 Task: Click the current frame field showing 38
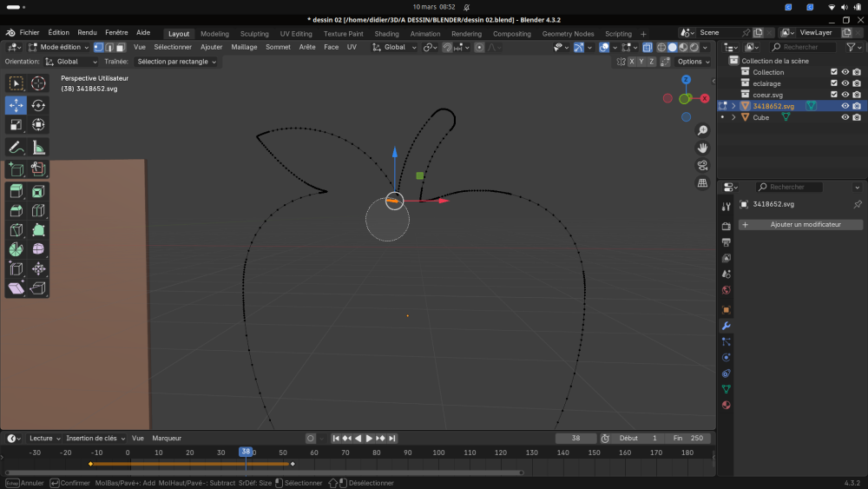coord(576,439)
